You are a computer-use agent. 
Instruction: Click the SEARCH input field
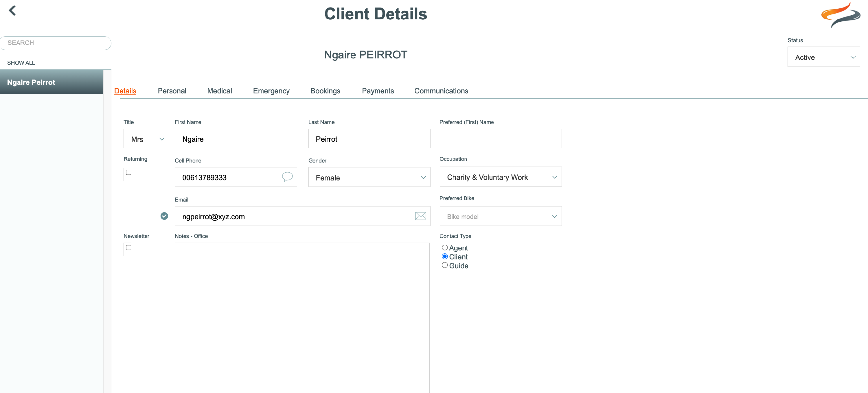(x=55, y=43)
